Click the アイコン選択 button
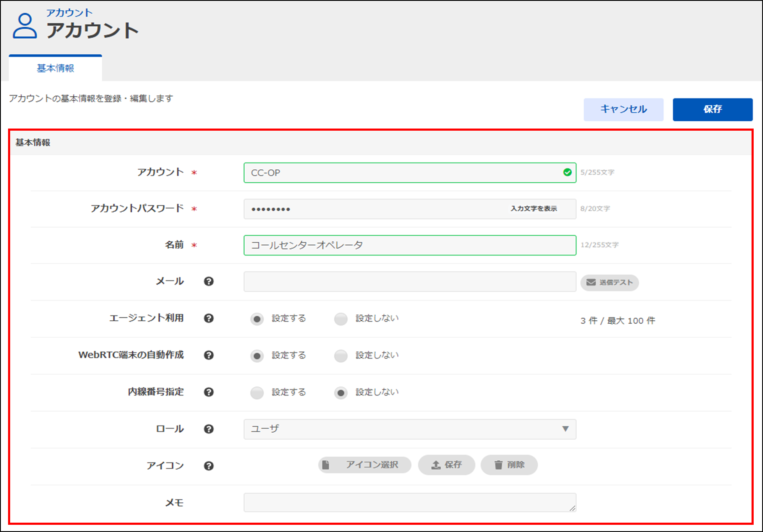 [364, 465]
